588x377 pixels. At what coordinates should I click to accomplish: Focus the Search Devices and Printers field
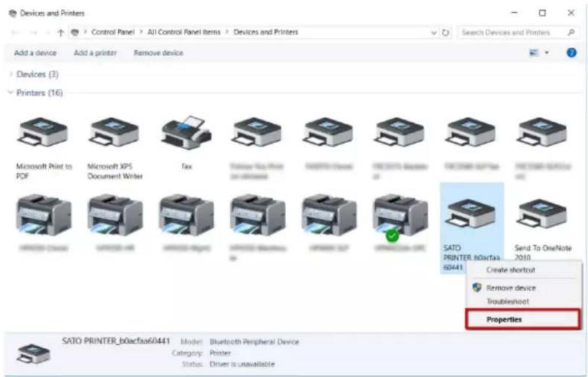(513, 33)
